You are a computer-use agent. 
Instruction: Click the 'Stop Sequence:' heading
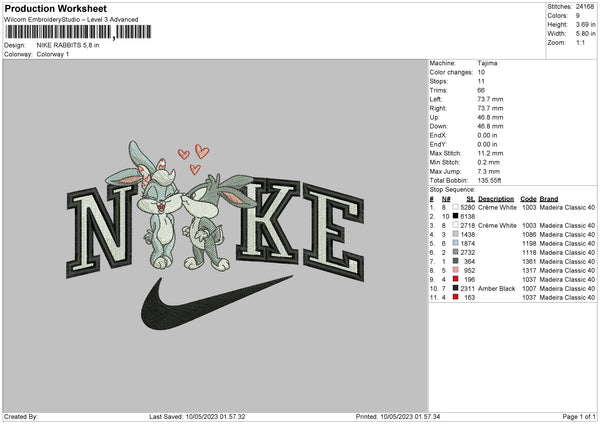point(452,190)
